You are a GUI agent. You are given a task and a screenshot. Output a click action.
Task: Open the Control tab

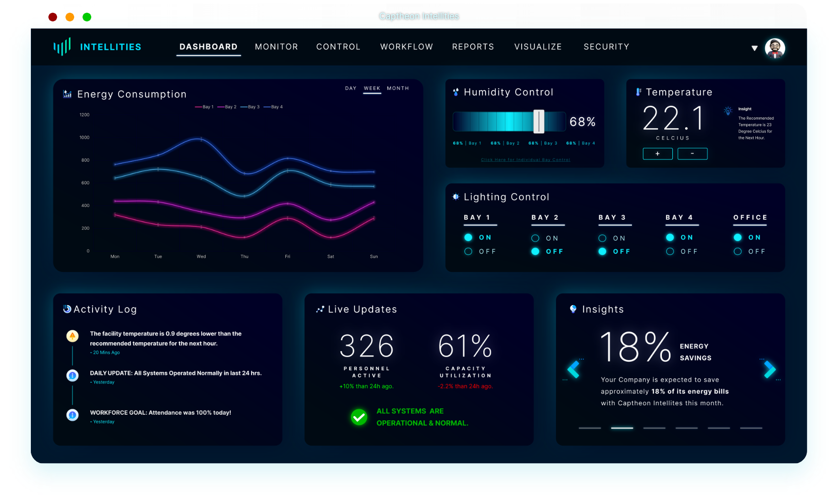coord(339,47)
